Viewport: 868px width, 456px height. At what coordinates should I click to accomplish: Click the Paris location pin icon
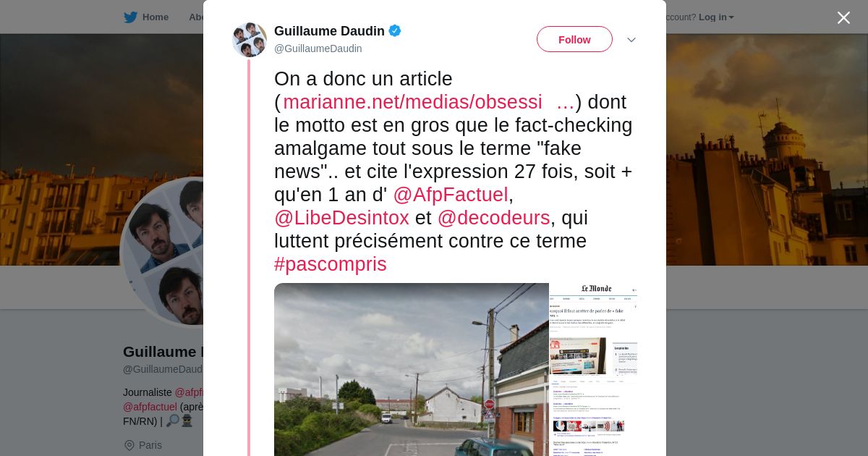[x=129, y=445]
